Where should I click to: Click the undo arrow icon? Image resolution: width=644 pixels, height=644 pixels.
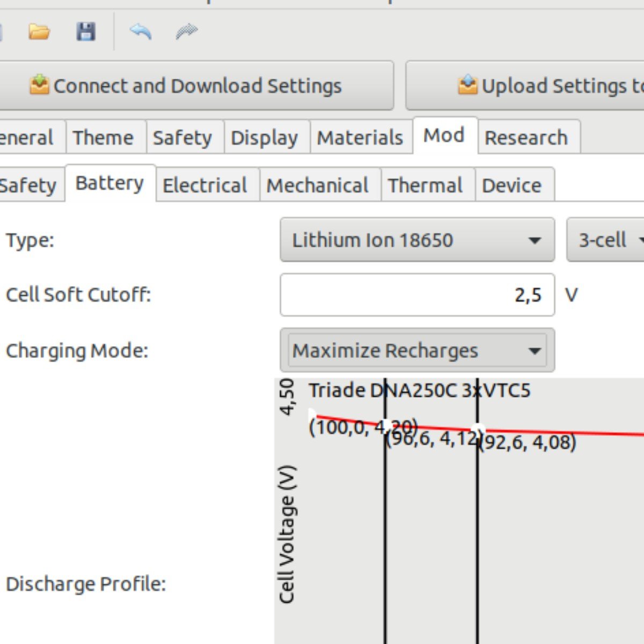[141, 32]
